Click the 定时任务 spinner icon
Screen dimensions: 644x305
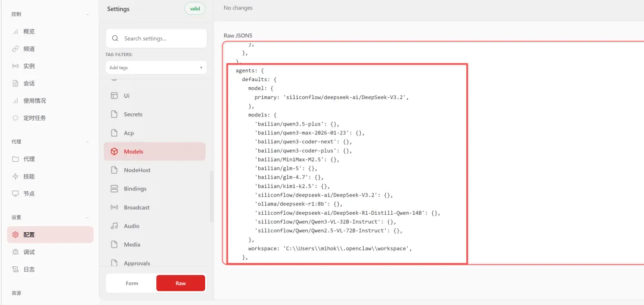pos(15,118)
